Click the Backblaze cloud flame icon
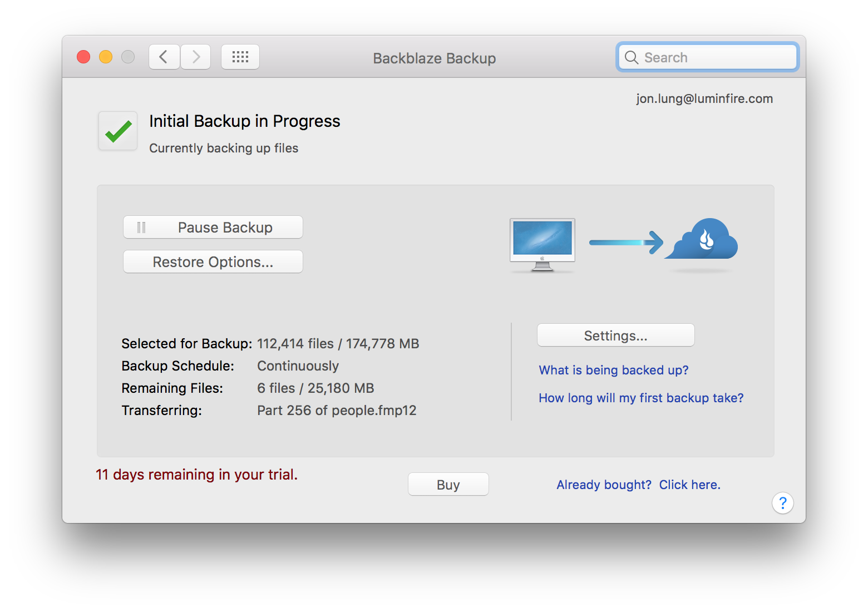This screenshot has width=868, height=612. tap(702, 239)
